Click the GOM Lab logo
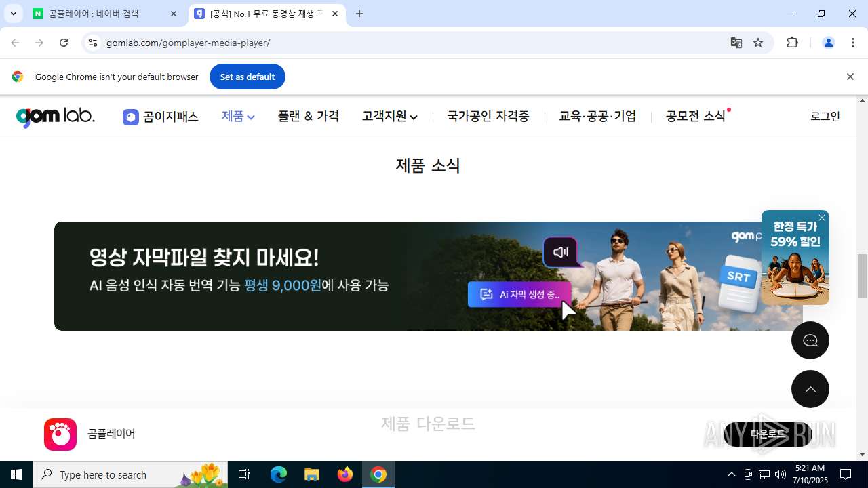Screen dimensions: 868x488 click(56, 117)
